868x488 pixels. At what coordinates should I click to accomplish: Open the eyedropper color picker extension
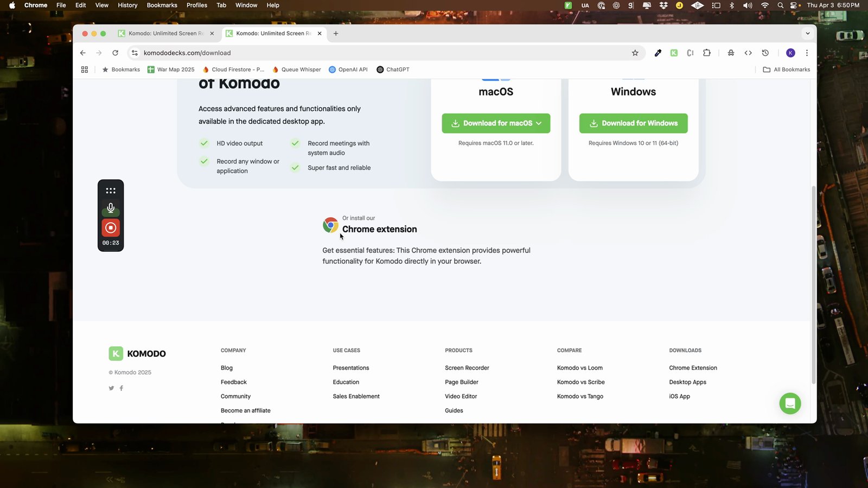658,53
